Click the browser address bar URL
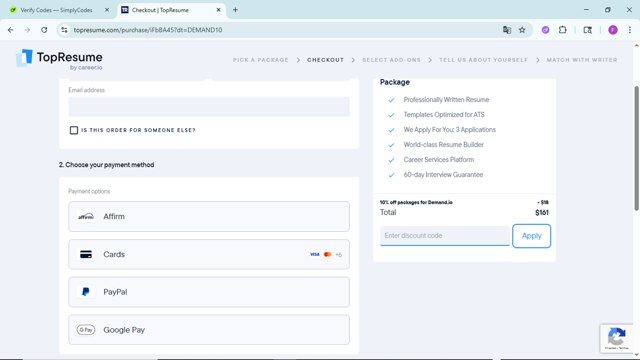 pos(148,30)
